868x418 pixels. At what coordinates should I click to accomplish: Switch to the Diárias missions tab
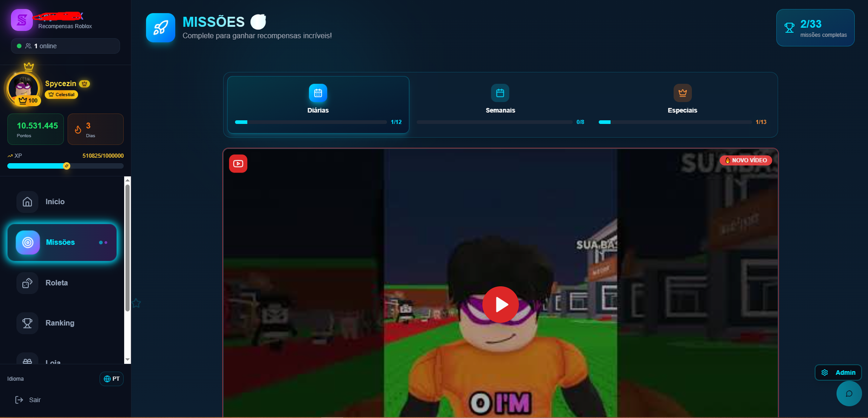click(x=318, y=105)
